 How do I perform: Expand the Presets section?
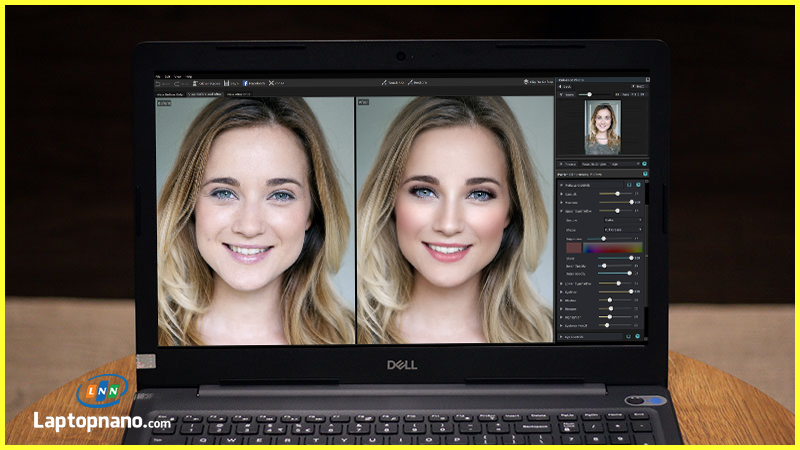click(x=561, y=164)
